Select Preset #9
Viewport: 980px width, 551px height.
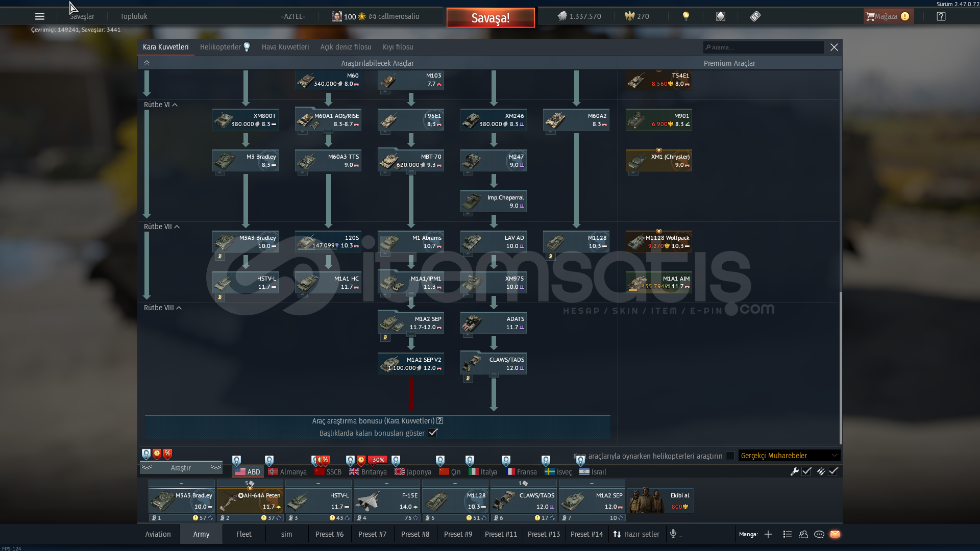click(458, 534)
